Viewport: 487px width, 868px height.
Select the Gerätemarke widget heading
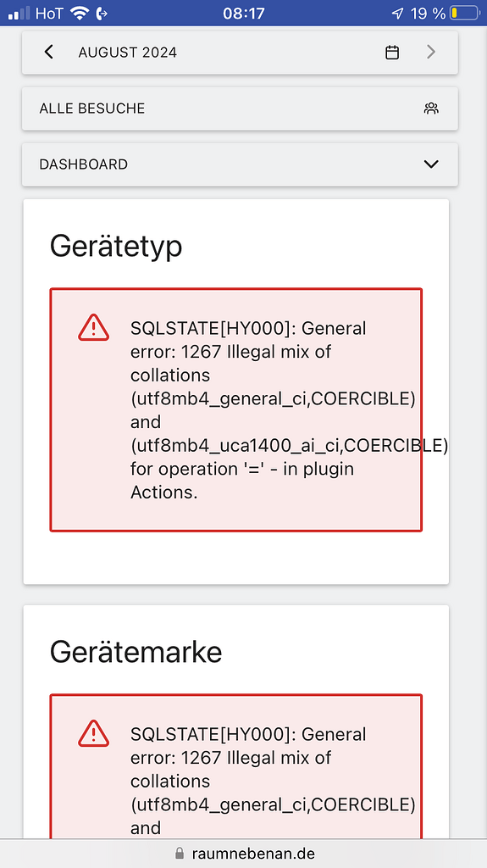(136, 652)
